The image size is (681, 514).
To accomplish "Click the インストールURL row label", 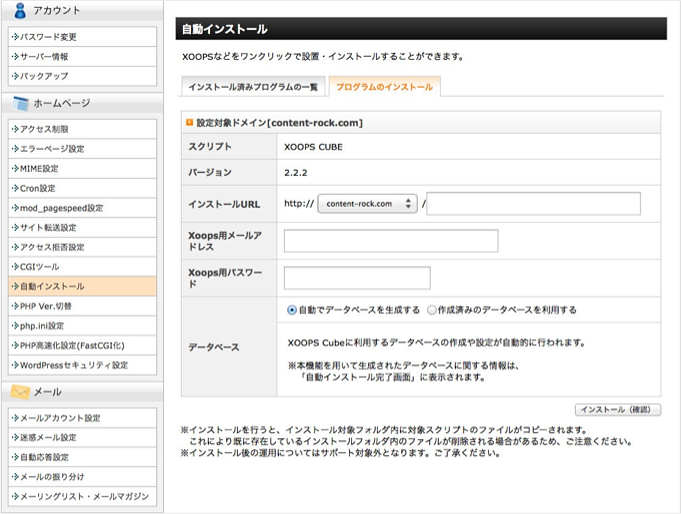I will 224,204.
